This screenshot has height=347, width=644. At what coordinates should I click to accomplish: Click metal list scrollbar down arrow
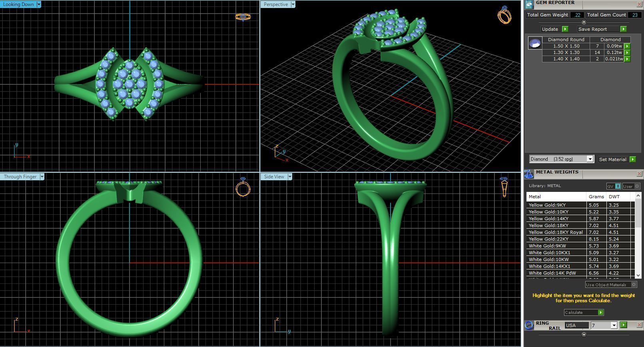coord(638,275)
